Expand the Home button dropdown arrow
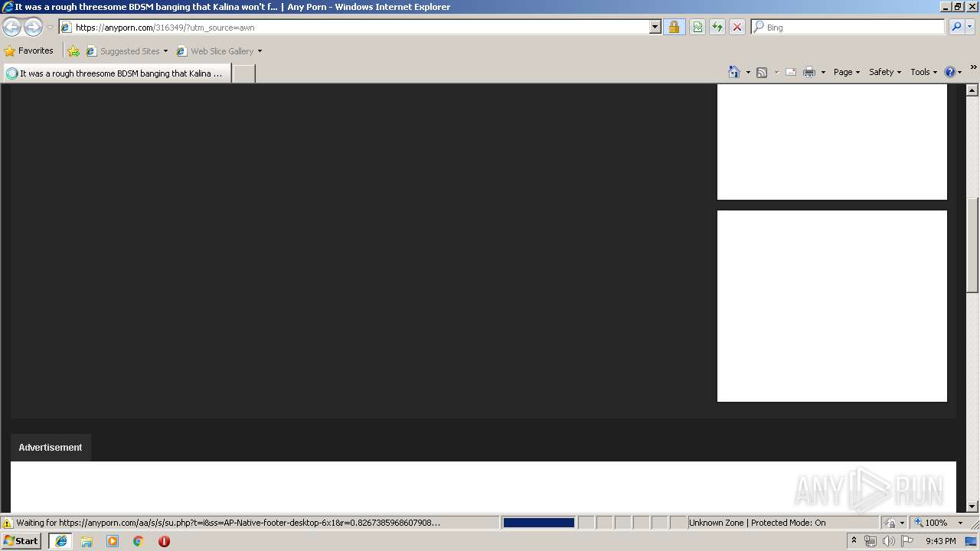This screenshot has width=980, height=551. 748,72
